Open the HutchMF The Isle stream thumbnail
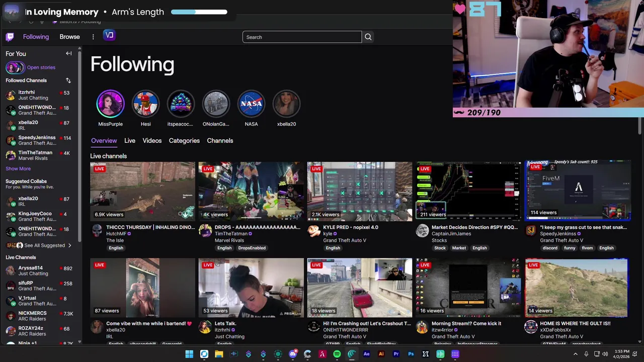This screenshot has height=362, width=644. coord(142,192)
